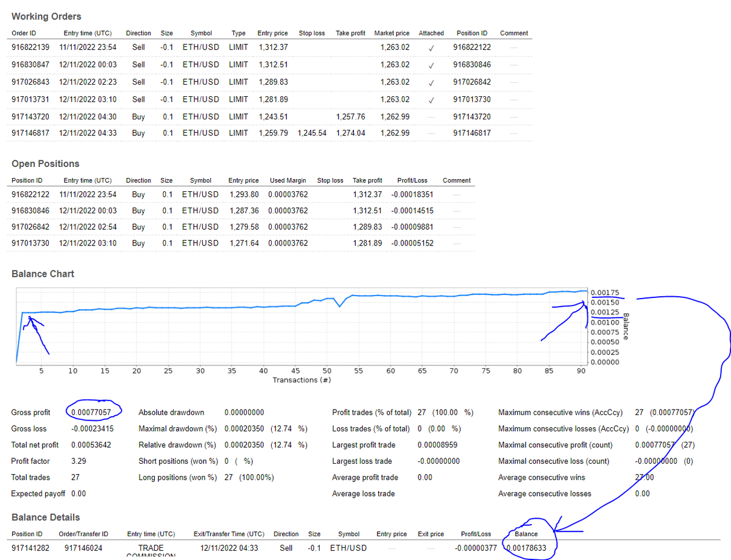Click the Profit trades (% of total) label
The height and width of the screenshot is (560, 731).
[x=372, y=413]
